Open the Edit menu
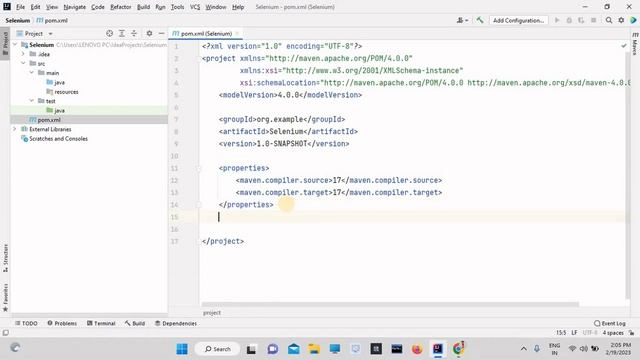 click(x=36, y=7)
